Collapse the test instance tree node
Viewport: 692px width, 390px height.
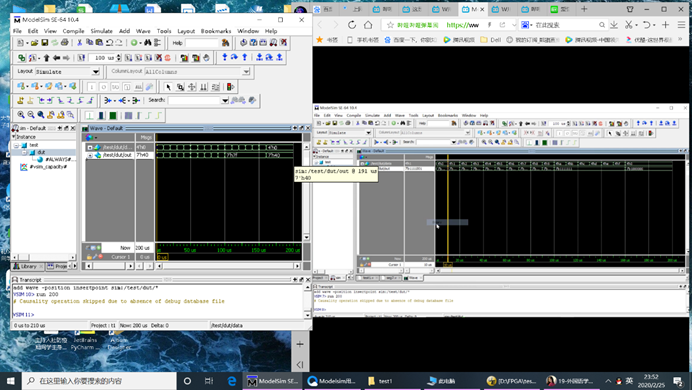coord(16,145)
